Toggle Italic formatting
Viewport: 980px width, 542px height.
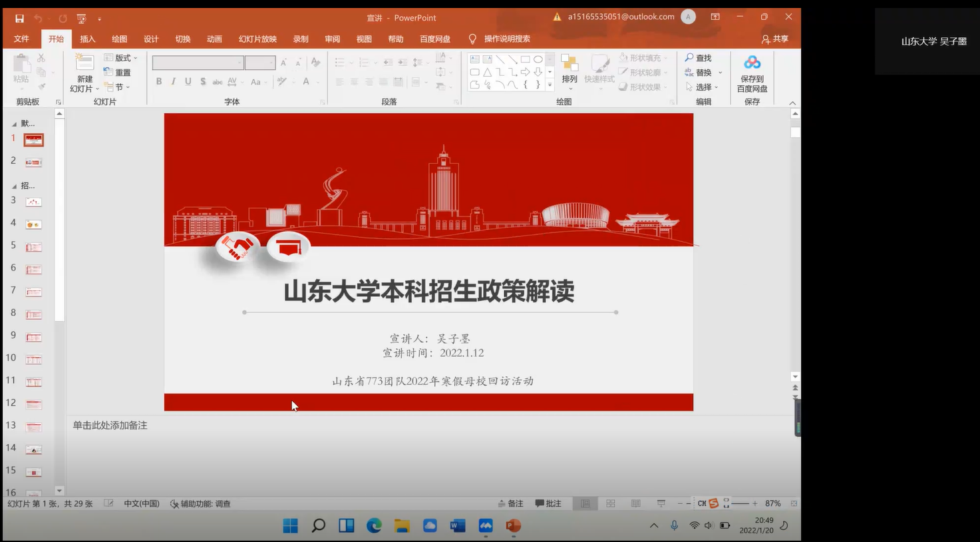(x=173, y=81)
